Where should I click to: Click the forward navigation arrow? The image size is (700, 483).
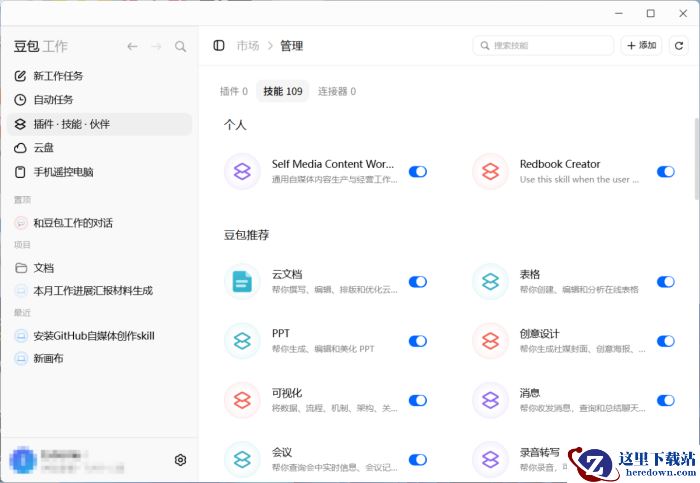coord(156,46)
